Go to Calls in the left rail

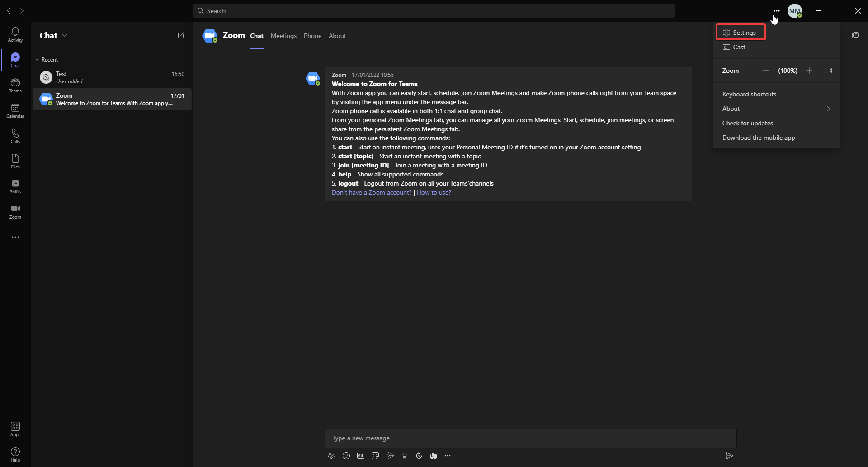point(15,136)
